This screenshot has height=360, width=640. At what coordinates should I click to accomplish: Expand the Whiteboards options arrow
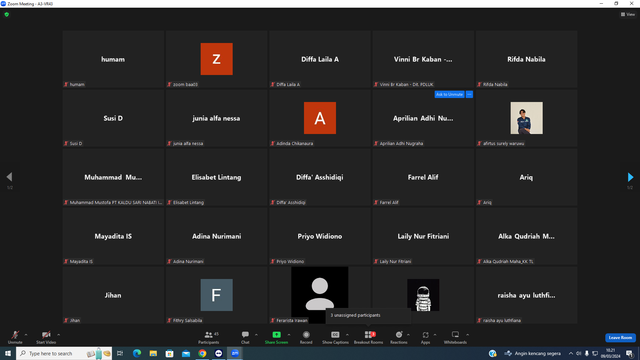click(x=467, y=335)
